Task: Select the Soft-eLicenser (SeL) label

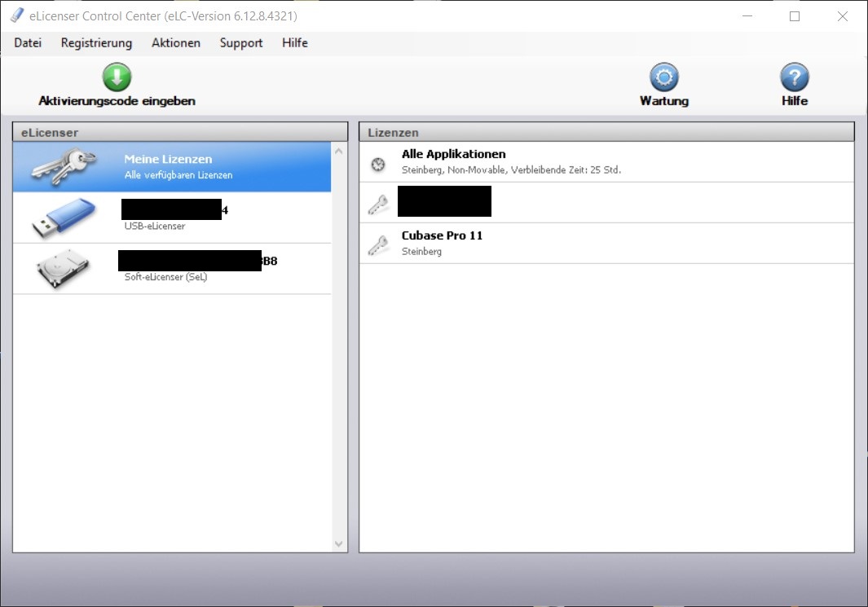Action: coord(165,277)
